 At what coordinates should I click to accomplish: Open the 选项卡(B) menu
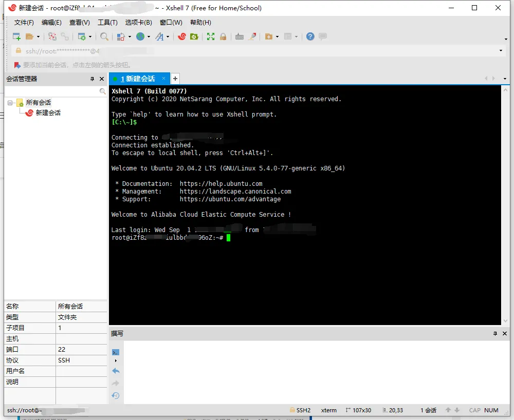tap(139, 23)
